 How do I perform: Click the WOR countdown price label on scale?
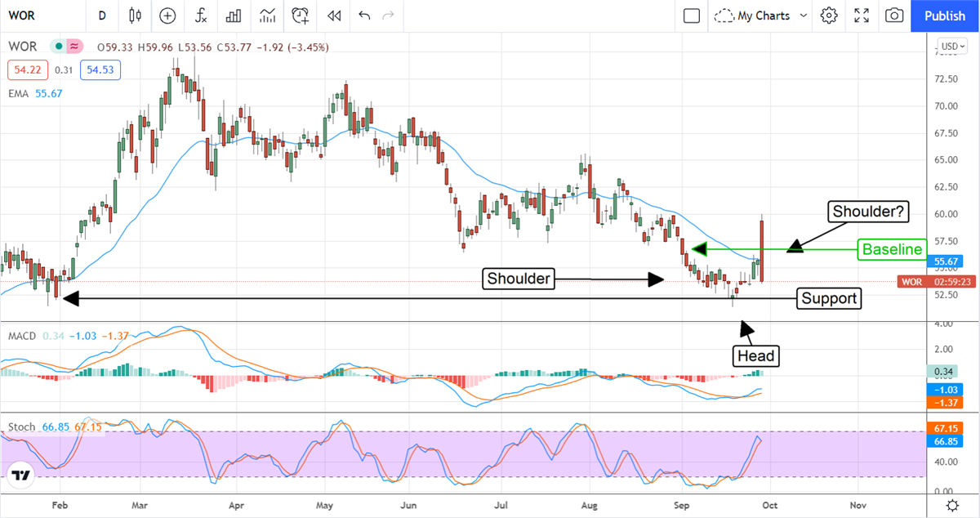938,282
